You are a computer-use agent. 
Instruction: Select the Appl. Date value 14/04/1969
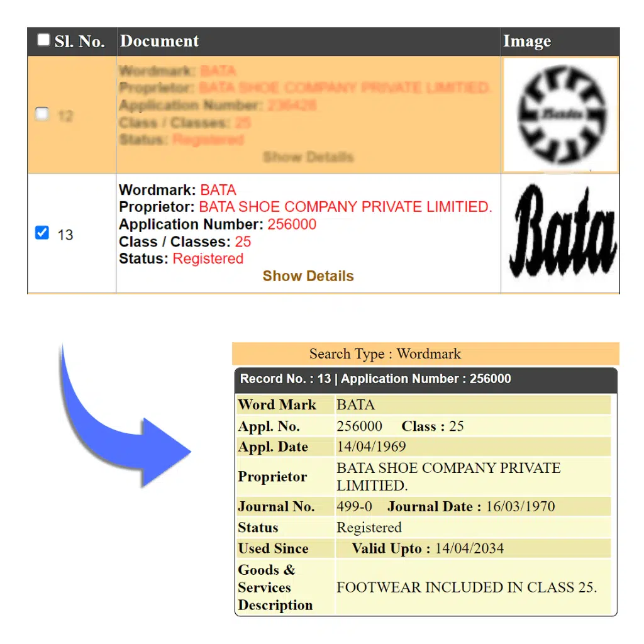pos(371,447)
